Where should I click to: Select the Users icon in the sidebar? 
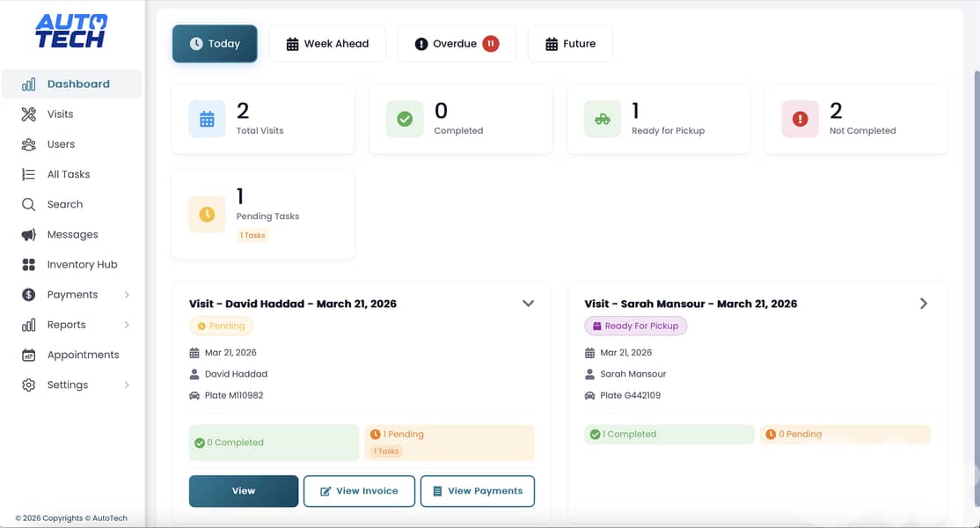coord(28,143)
